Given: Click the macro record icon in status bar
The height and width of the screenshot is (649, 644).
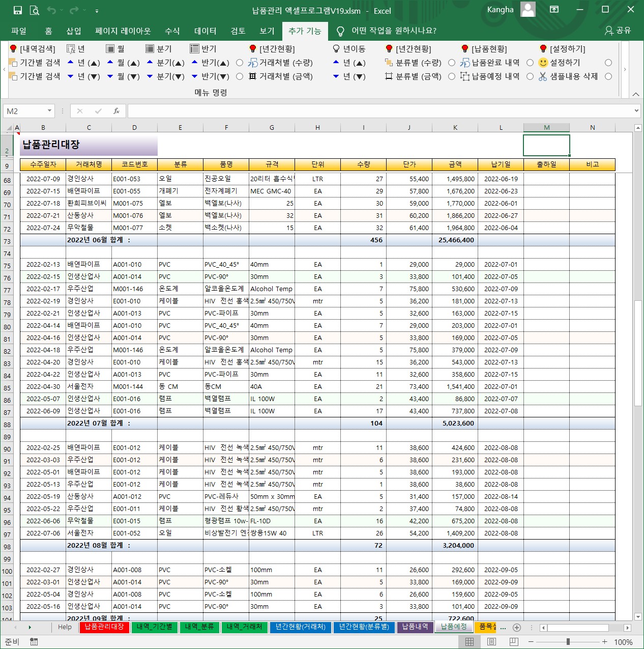Looking at the screenshot, I should pos(34,642).
